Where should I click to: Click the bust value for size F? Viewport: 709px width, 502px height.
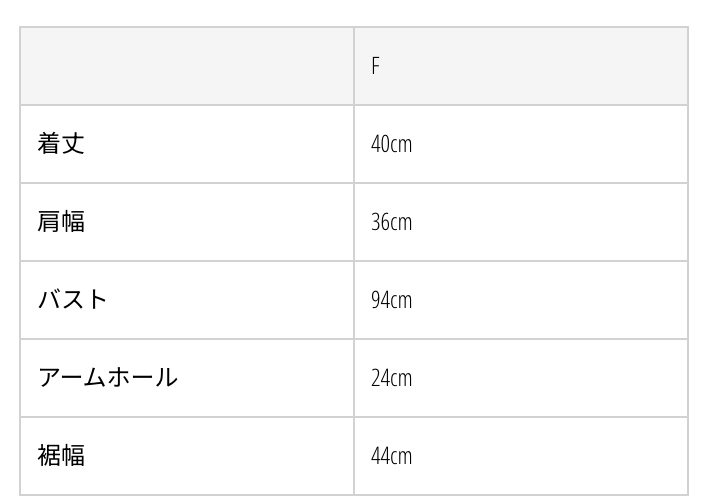391,300
